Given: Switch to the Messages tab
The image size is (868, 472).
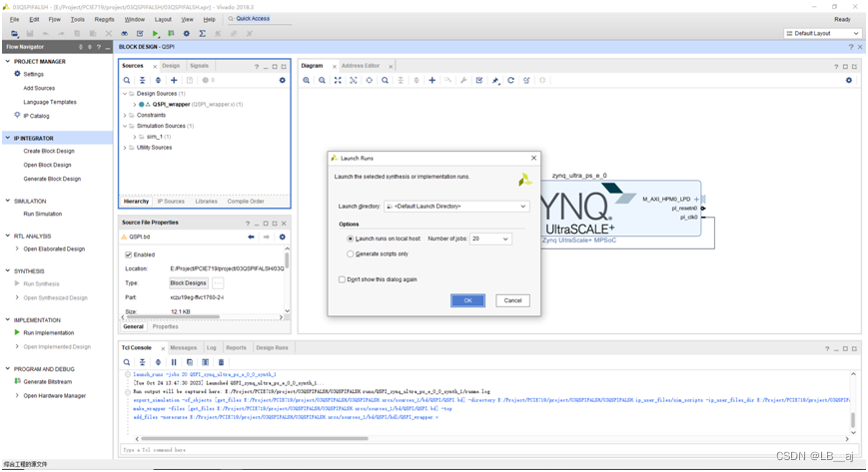Looking at the screenshot, I should pyautogui.click(x=183, y=347).
